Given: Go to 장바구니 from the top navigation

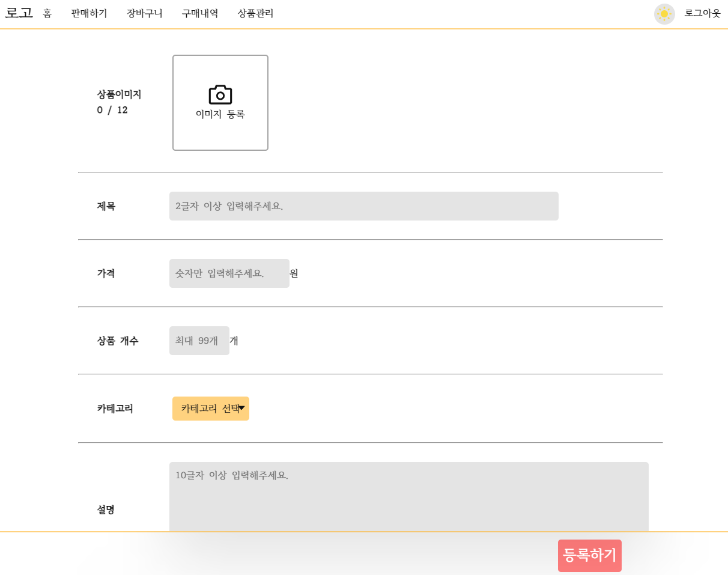Looking at the screenshot, I should pyautogui.click(x=144, y=14).
